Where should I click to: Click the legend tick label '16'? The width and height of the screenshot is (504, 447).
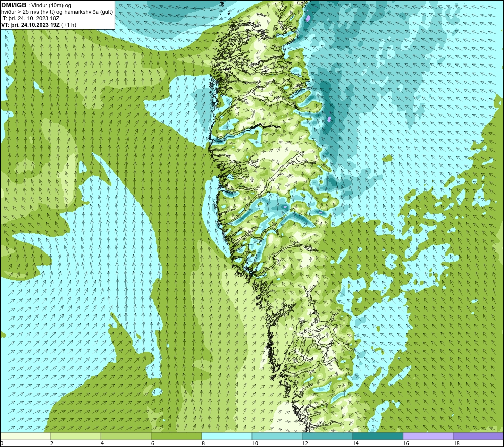pos(406,443)
